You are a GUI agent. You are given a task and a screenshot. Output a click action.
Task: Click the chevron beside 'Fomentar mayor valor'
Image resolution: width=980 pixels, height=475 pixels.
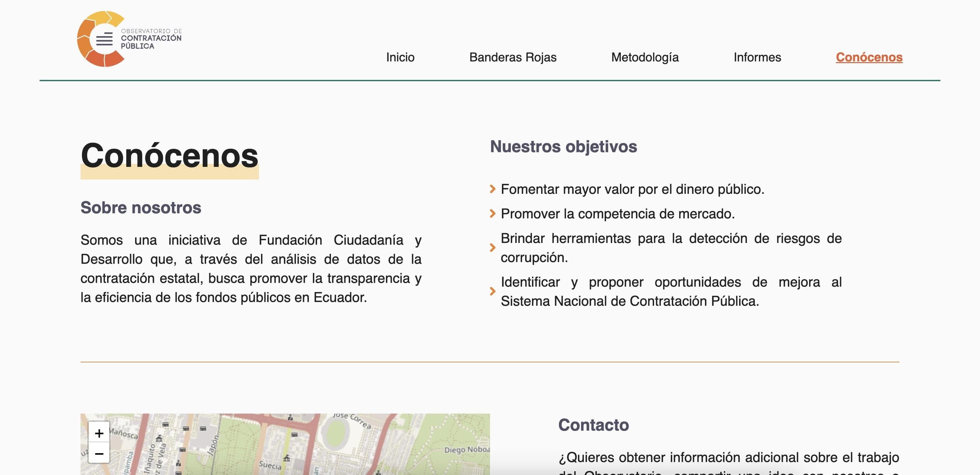coord(493,189)
